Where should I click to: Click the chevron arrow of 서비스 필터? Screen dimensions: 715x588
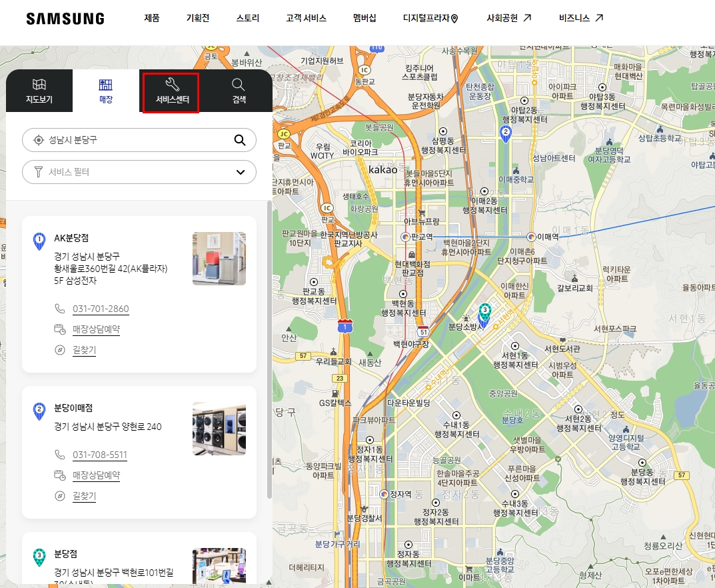(x=241, y=172)
